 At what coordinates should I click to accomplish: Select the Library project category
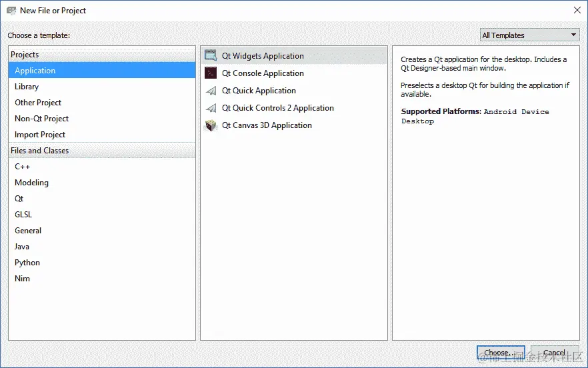tap(102, 86)
